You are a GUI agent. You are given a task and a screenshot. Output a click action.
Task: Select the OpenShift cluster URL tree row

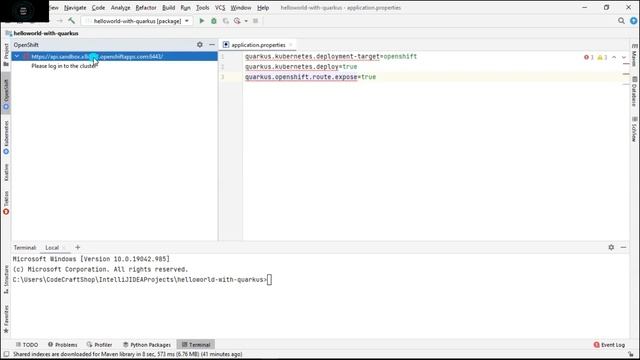(x=114, y=56)
